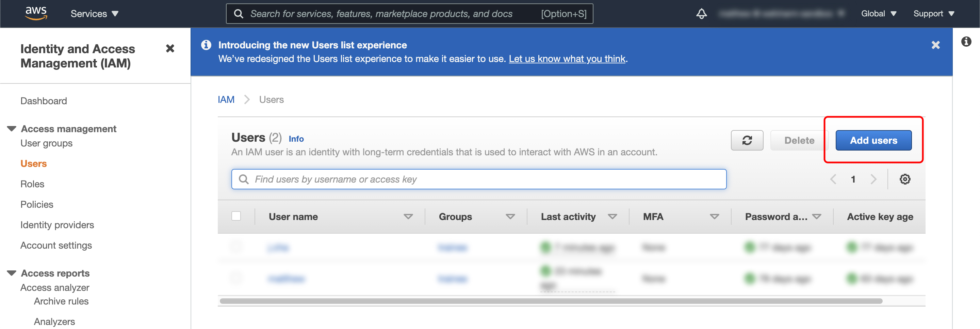
Task: Open the Info link next to Users
Action: click(296, 139)
